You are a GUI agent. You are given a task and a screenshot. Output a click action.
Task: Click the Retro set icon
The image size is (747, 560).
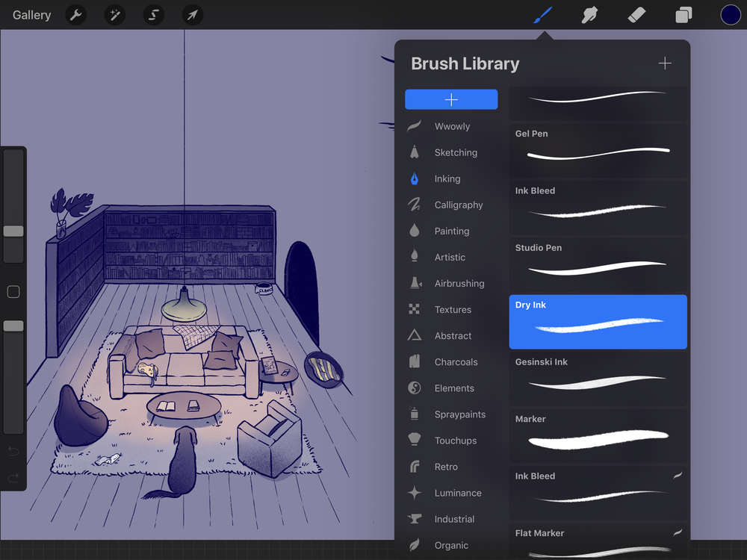coord(415,466)
